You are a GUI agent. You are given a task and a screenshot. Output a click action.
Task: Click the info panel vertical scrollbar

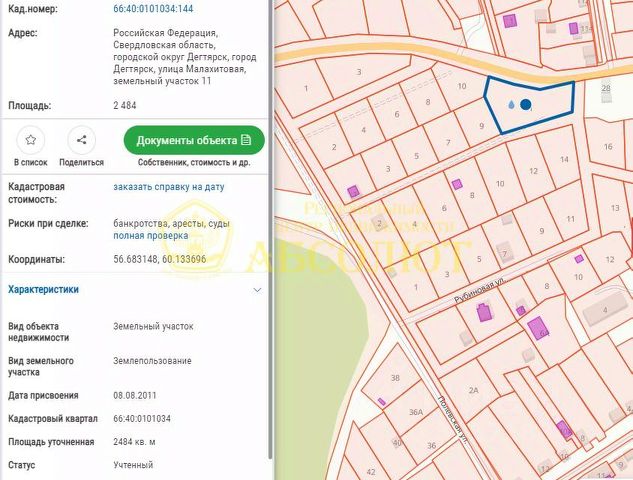[x=271, y=229]
